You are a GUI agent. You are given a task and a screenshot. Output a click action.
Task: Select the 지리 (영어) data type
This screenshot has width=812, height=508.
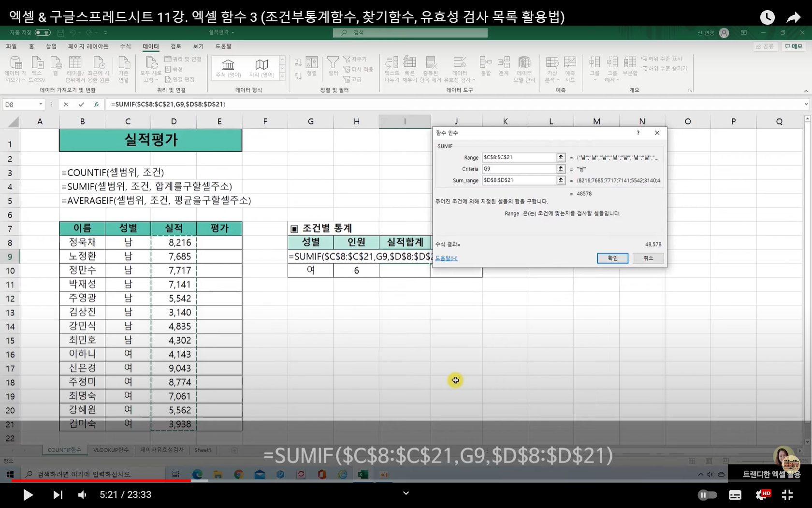tap(261, 68)
